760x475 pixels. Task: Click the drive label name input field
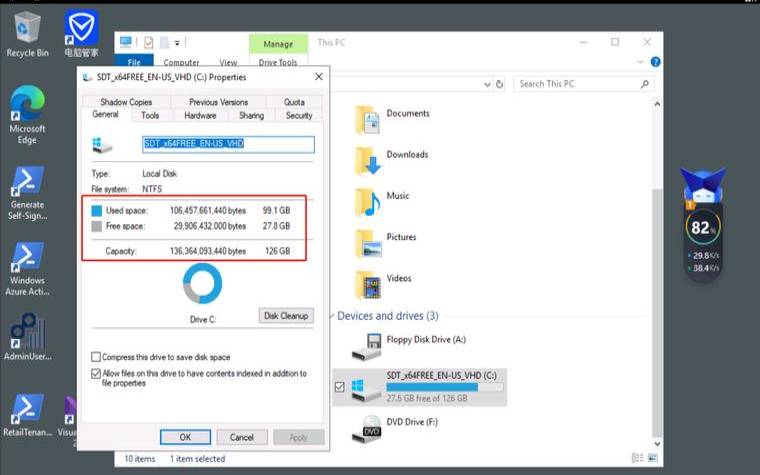tap(228, 144)
